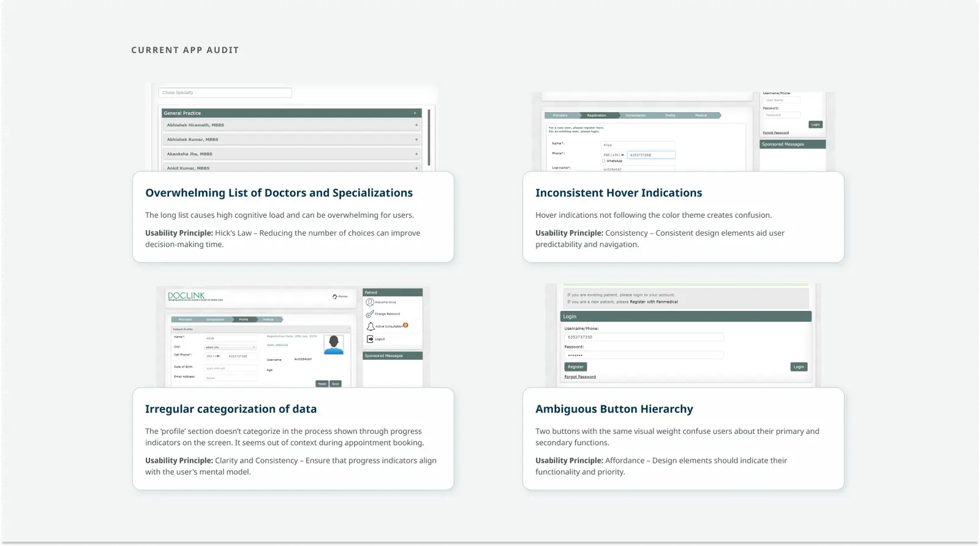The image size is (980, 546).
Task: Click the Welcome Kriya user avatar icon
Action: [370, 302]
